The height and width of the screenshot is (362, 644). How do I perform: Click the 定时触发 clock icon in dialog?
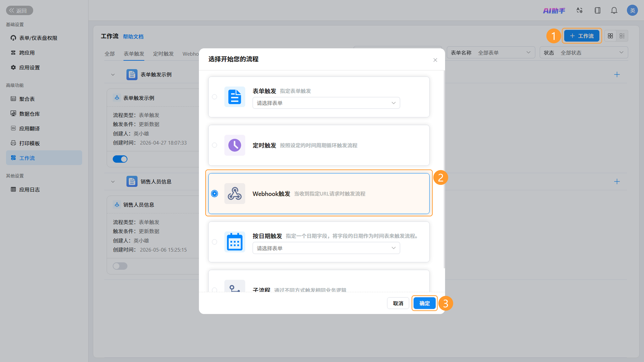[x=234, y=145]
